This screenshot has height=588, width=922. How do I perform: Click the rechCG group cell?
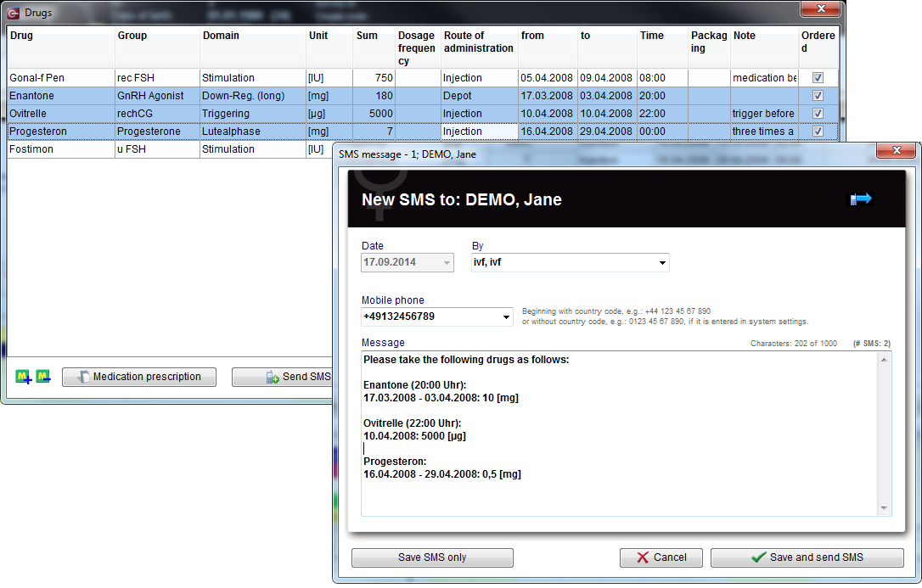pos(158,114)
